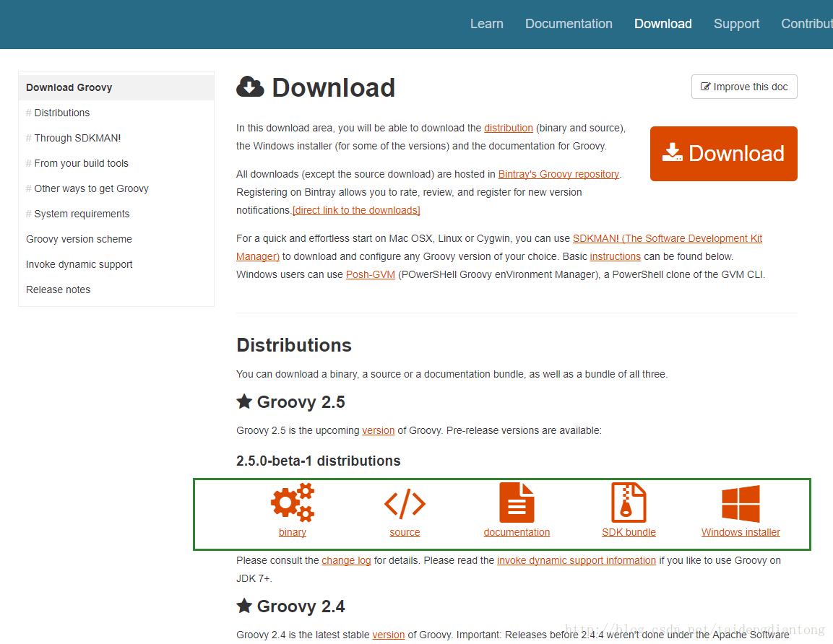Select Download Groovy sidebar header
This screenshot has width=833, height=644.
[x=116, y=87]
